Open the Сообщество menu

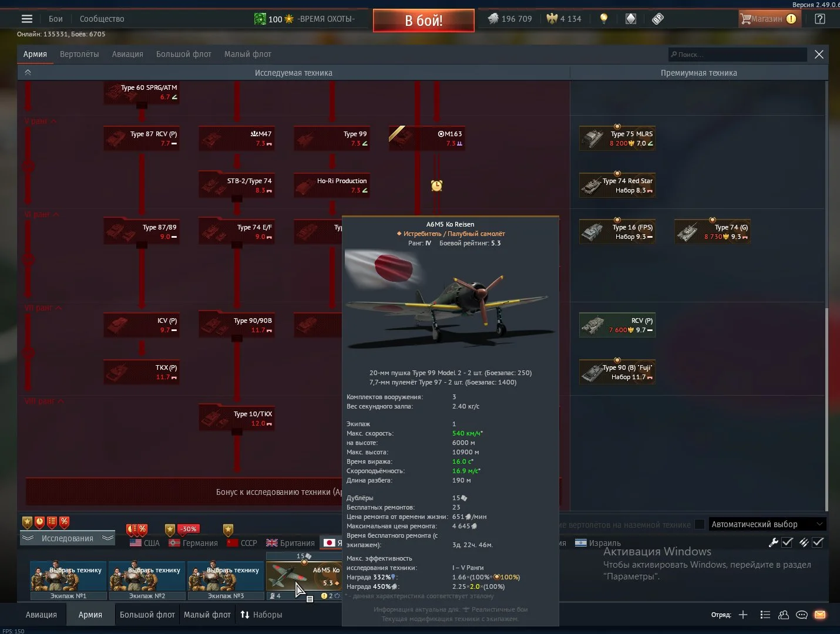pyautogui.click(x=102, y=19)
